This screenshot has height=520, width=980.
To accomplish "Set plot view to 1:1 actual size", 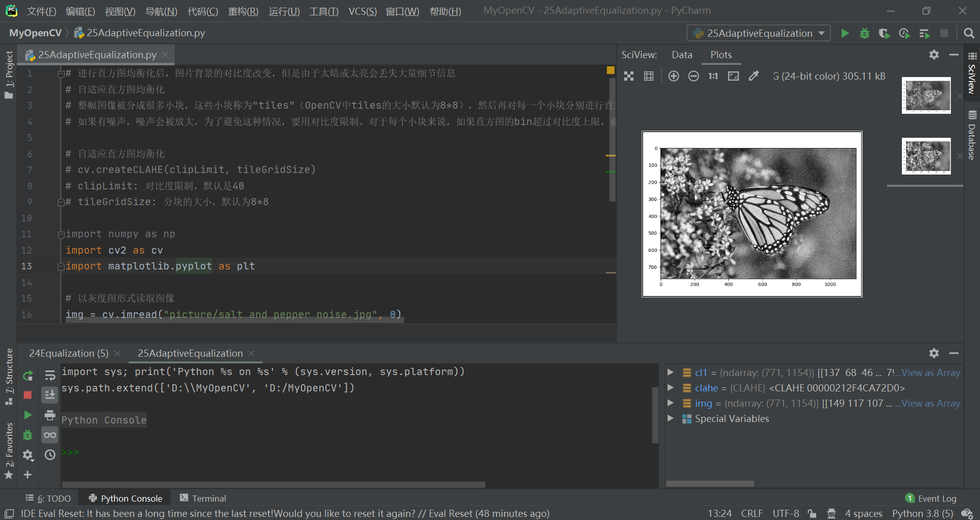I will point(713,76).
